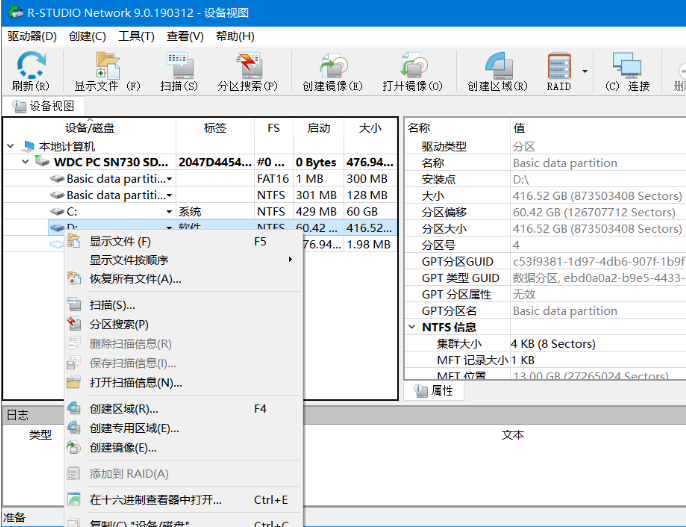Image resolution: width=686 pixels, height=527 pixels.
Task: Click the 安装点 value D:\
Action: click(521, 179)
